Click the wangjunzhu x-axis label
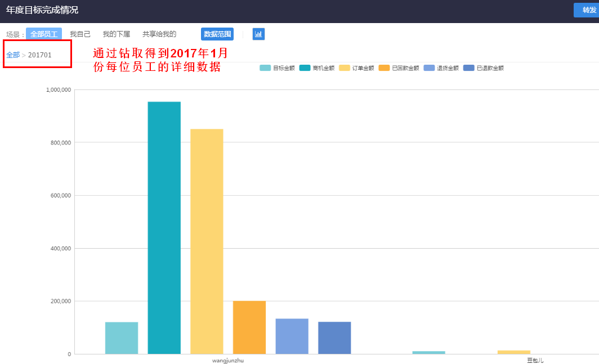 228,361
